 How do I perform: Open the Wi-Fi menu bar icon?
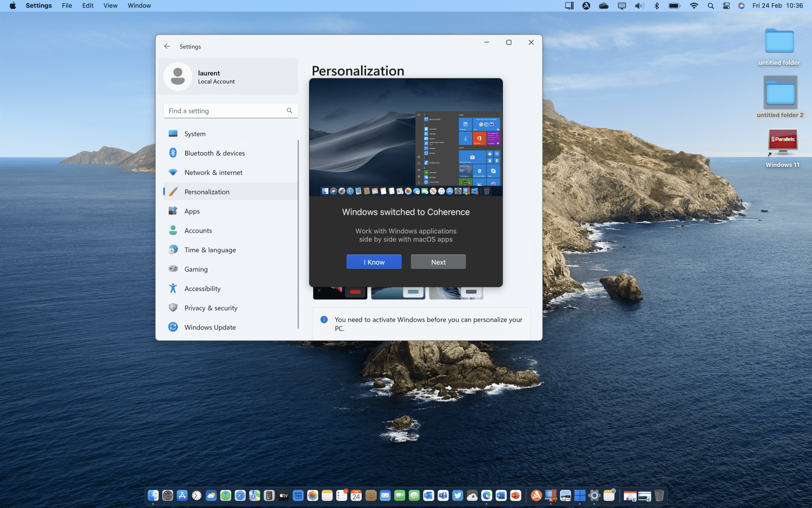click(x=694, y=6)
